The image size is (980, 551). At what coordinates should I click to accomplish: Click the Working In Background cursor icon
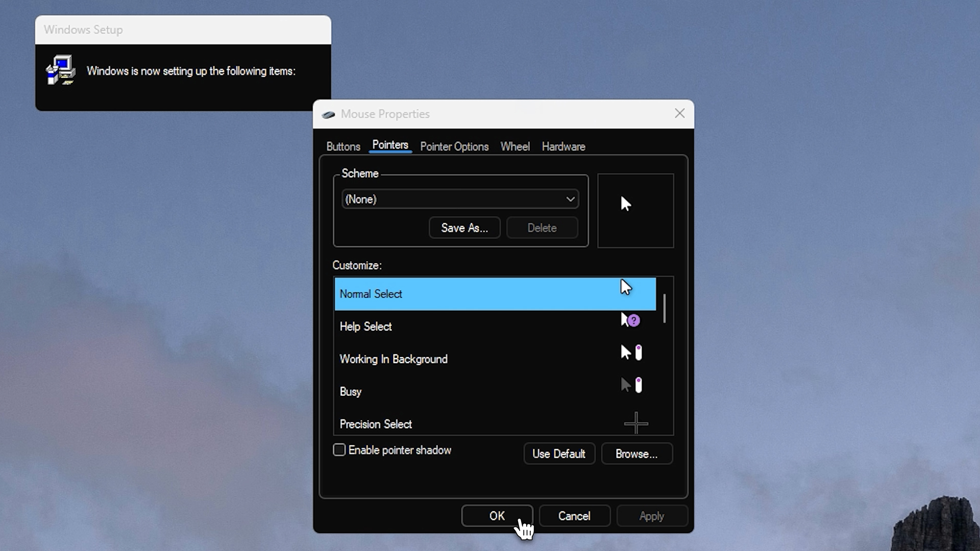tap(631, 353)
